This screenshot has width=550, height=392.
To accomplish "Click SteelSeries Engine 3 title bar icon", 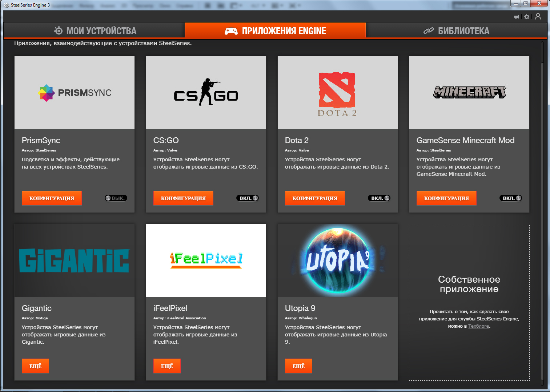I will [x=6, y=5].
